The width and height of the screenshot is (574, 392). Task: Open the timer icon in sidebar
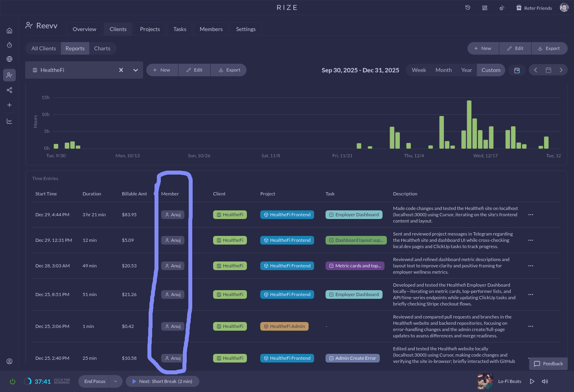(x=9, y=45)
